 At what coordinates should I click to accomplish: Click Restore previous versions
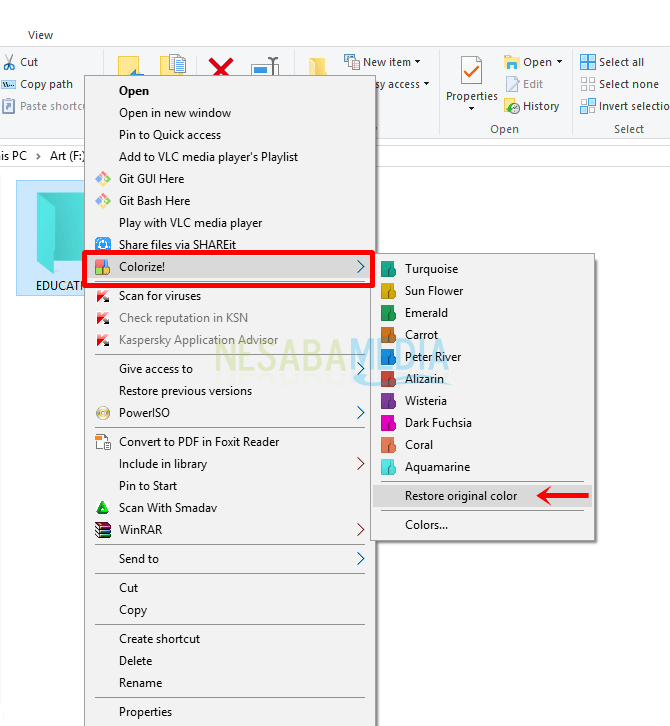pyautogui.click(x=230, y=391)
